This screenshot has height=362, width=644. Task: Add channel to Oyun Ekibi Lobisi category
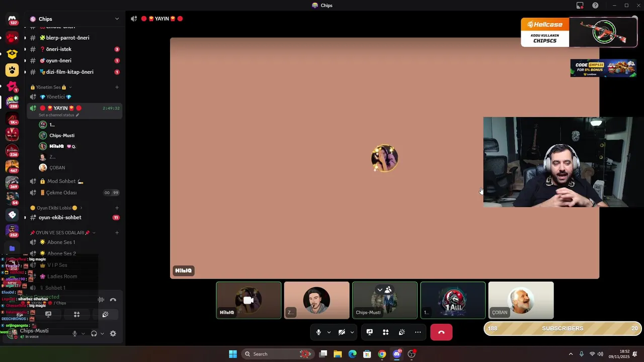click(117, 208)
